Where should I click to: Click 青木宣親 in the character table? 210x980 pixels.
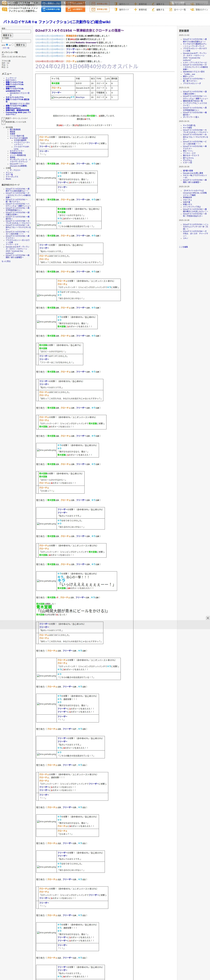pos(56,83)
